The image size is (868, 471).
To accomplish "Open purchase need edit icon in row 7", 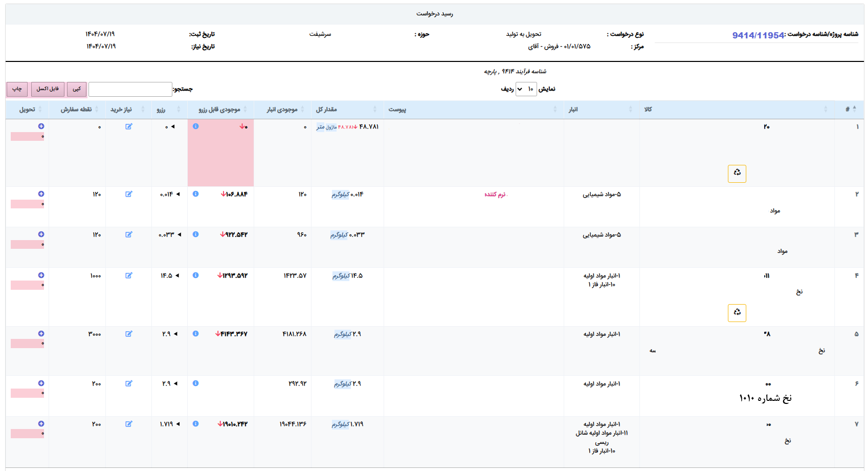I will (129, 424).
